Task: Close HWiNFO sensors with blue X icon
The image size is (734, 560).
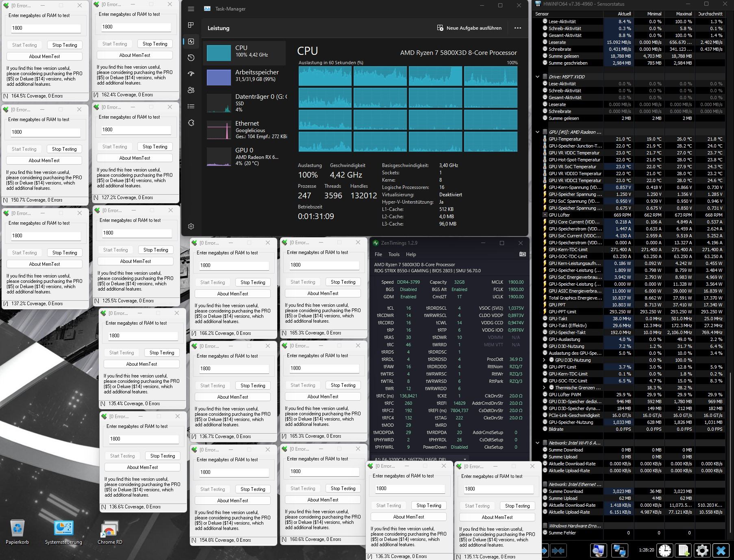Action: click(721, 551)
